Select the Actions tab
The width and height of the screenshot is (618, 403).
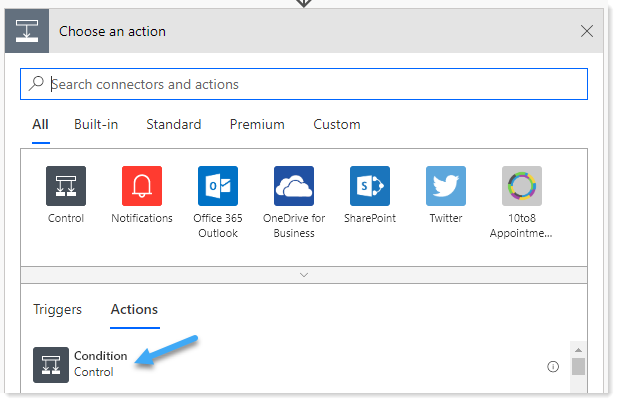(x=134, y=310)
